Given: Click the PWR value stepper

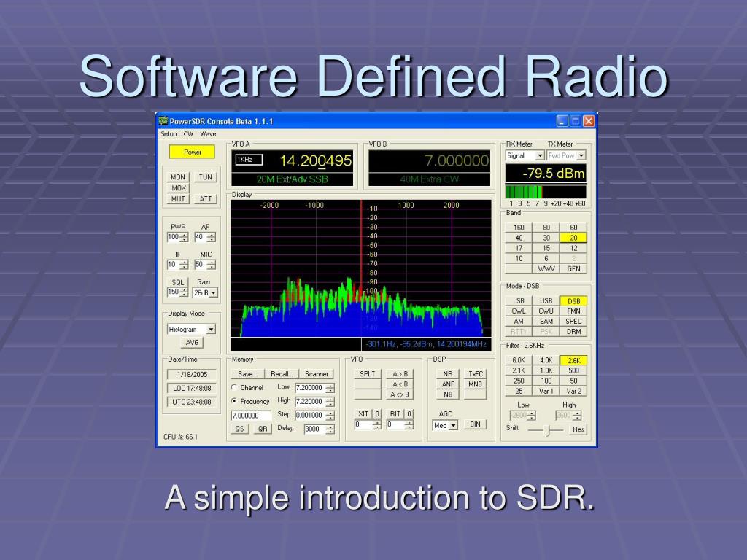Looking at the screenshot, I should coord(185,237).
